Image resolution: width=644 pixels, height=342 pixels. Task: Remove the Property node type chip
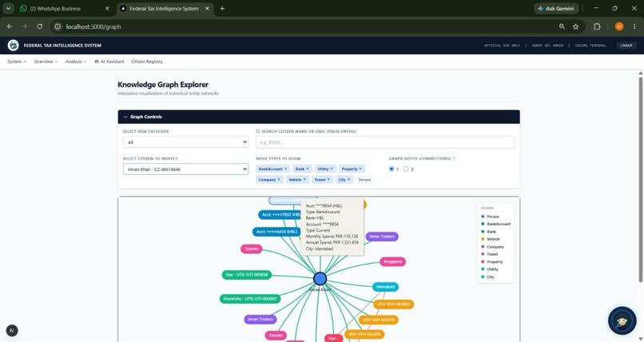pos(360,169)
